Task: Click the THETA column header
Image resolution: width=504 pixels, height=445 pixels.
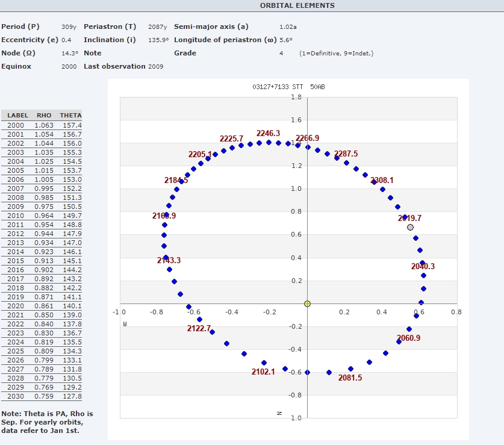Action: (x=70, y=115)
